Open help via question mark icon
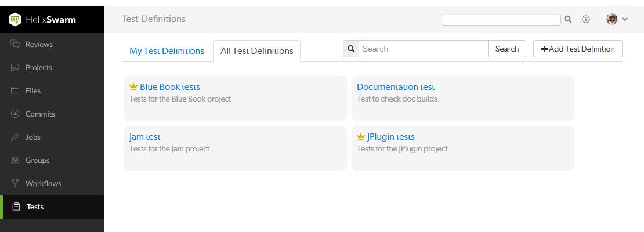The height and width of the screenshot is (232, 644). (x=586, y=19)
